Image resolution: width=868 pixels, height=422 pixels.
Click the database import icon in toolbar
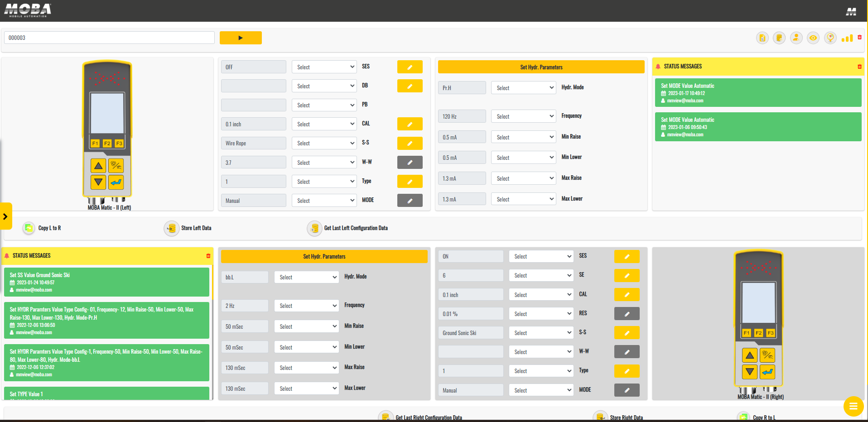(779, 38)
